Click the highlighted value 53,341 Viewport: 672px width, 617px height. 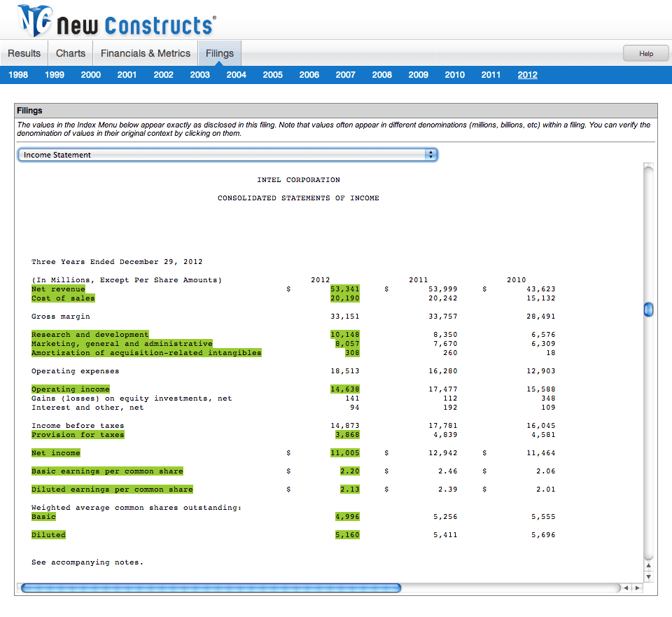click(x=345, y=289)
